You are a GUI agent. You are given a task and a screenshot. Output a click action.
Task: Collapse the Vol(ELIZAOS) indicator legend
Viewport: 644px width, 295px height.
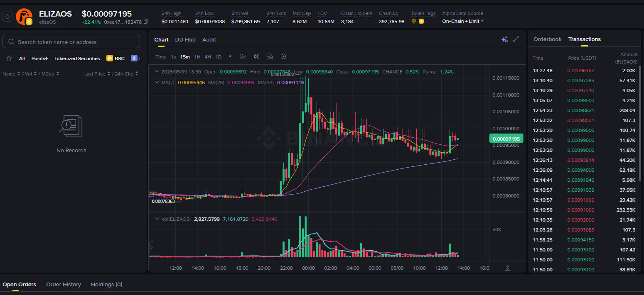[x=157, y=219]
